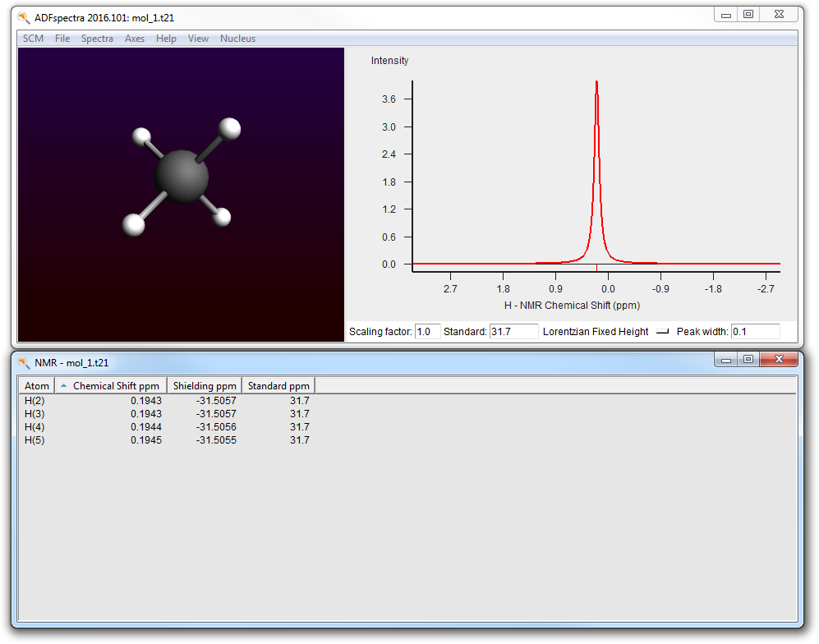Open the Lorentzian Fixed Height dropdown
Image resolution: width=819 pixels, height=644 pixels.
(606, 332)
